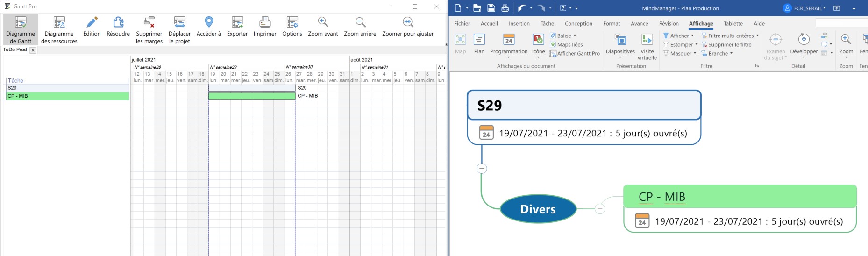Click Zoomer pour ajuster icon
Screen dimensions: 868x256
coord(408,22)
